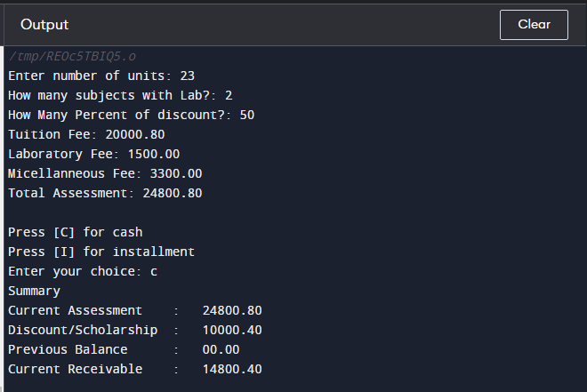Click the 'Press [C] for cash' line
Image resolution: width=587 pixels, height=392 pixels.
point(76,232)
